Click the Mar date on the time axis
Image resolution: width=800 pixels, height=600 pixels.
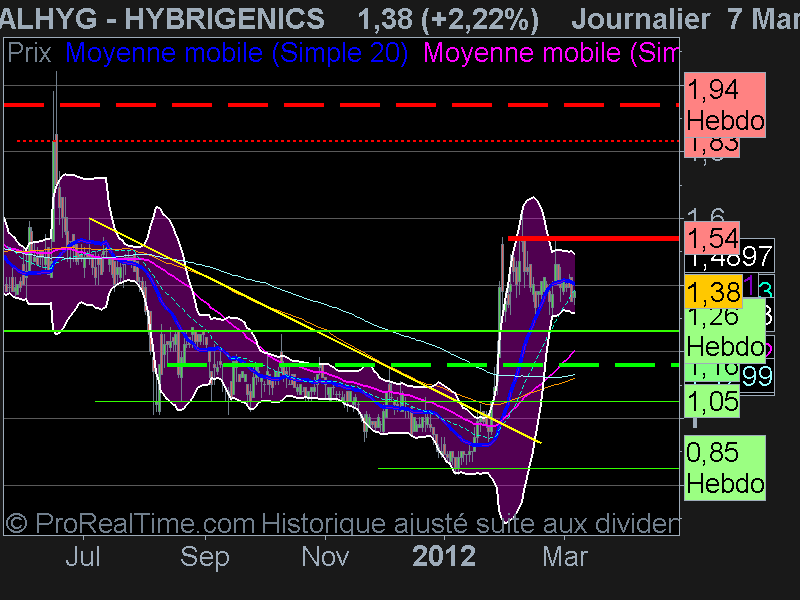point(565,556)
